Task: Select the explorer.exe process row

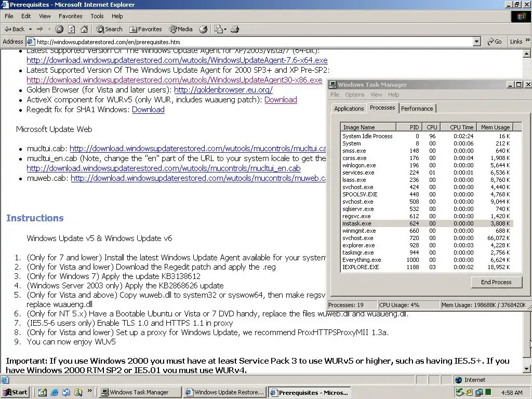Action: coord(427,245)
